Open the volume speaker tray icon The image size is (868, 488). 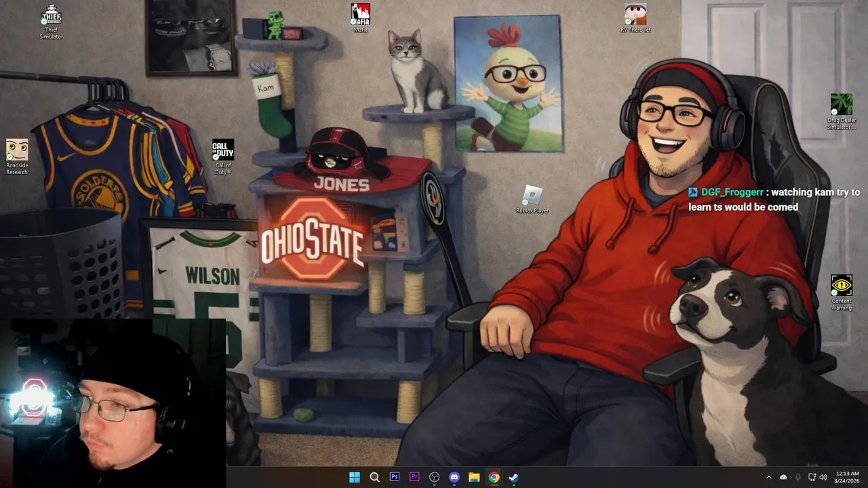pos(823,477)
